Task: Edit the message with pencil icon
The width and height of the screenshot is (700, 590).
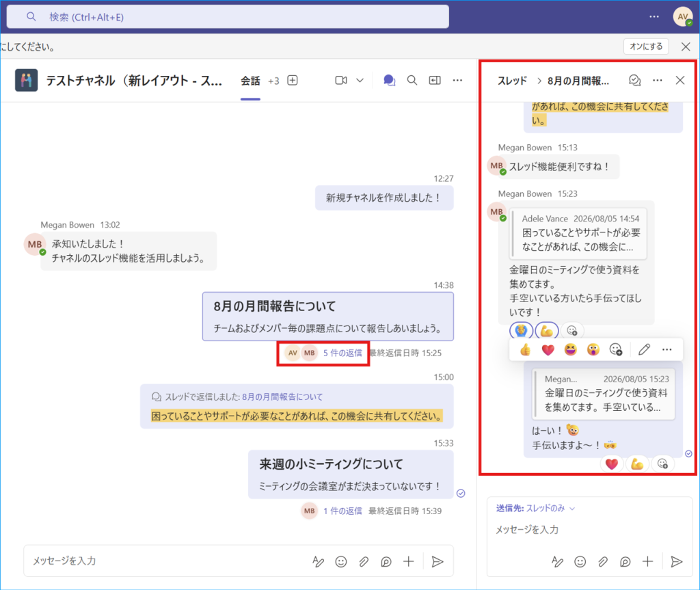Action: [644, 350]
